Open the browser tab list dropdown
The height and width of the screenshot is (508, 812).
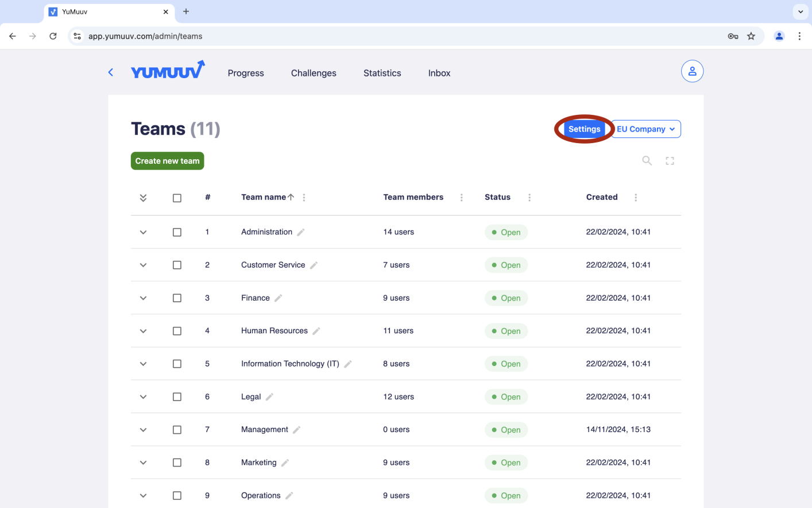tap(801, 11)
